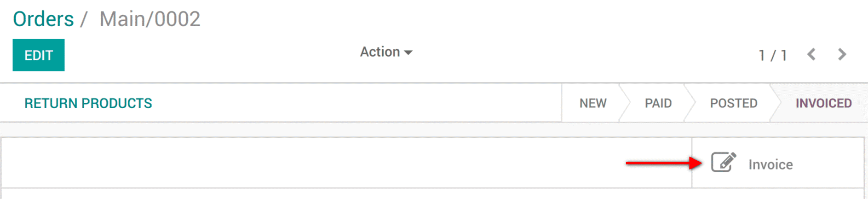The image size is (868, 199).
Task: Navigate to Orders via breadcrumb link
Action: [x=43, y=19]
